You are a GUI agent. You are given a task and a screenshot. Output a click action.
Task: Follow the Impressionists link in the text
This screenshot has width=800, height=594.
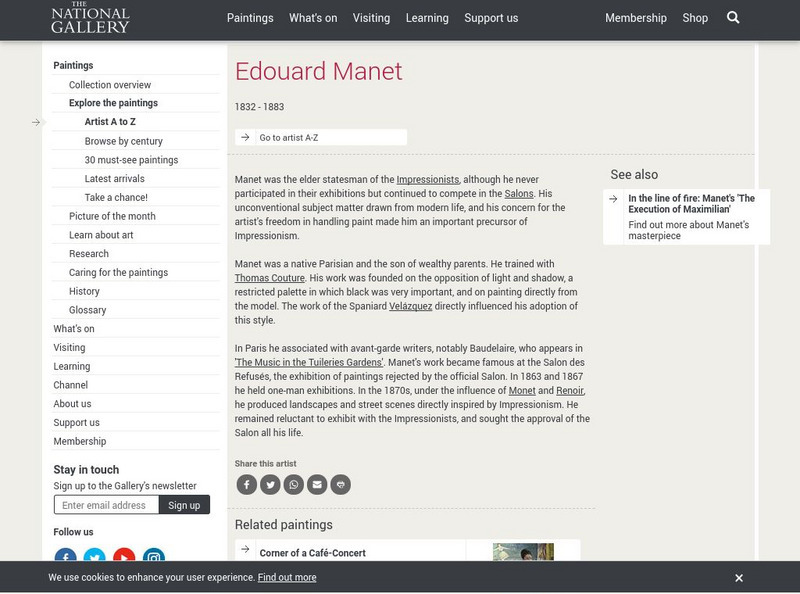pos(427,180)
